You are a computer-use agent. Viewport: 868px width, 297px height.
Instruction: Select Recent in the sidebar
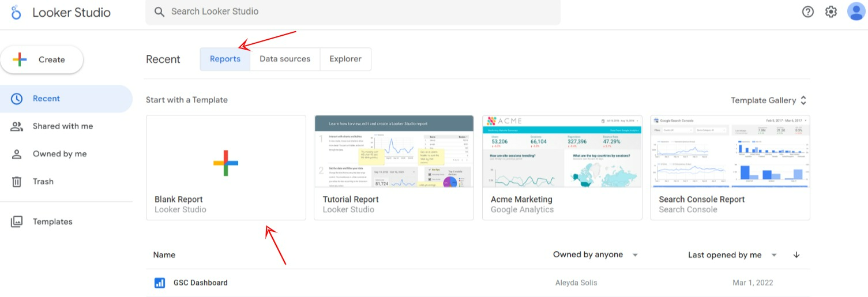coord(66,99)
